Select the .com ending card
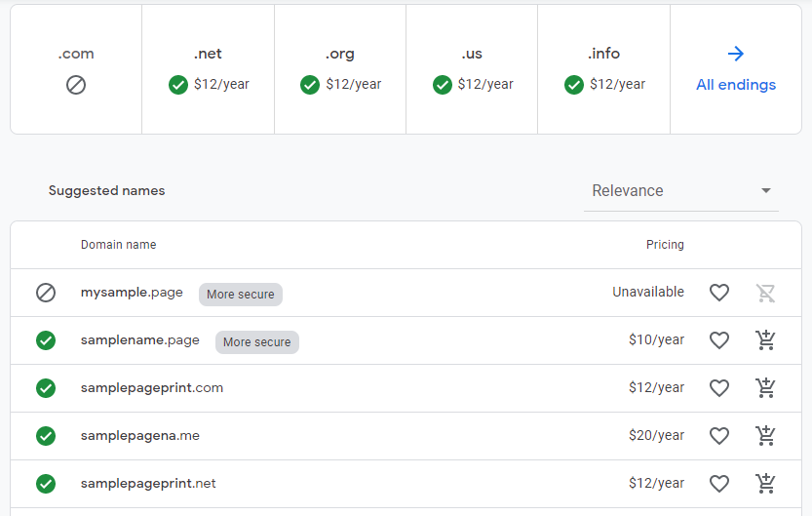The image size is (812, 516). (x=76, y=69)
